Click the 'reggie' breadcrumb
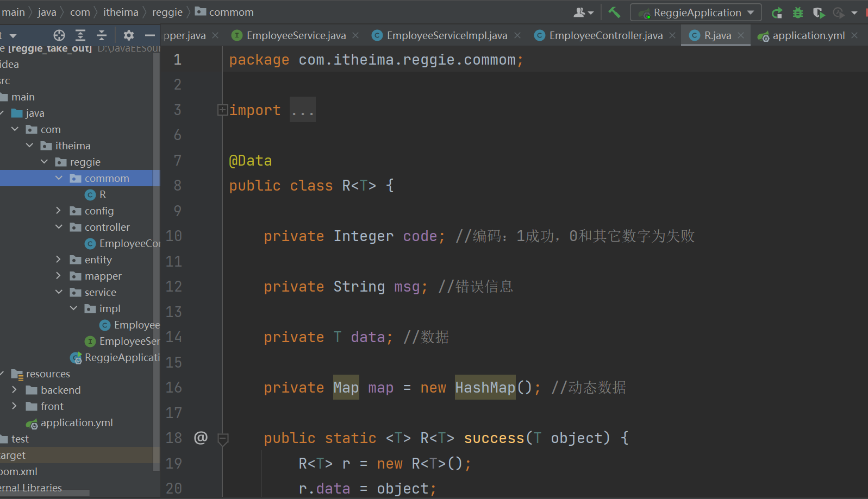The width and height of the screenshot is (868, 499). pyautogui.click(x=167, y=12)
